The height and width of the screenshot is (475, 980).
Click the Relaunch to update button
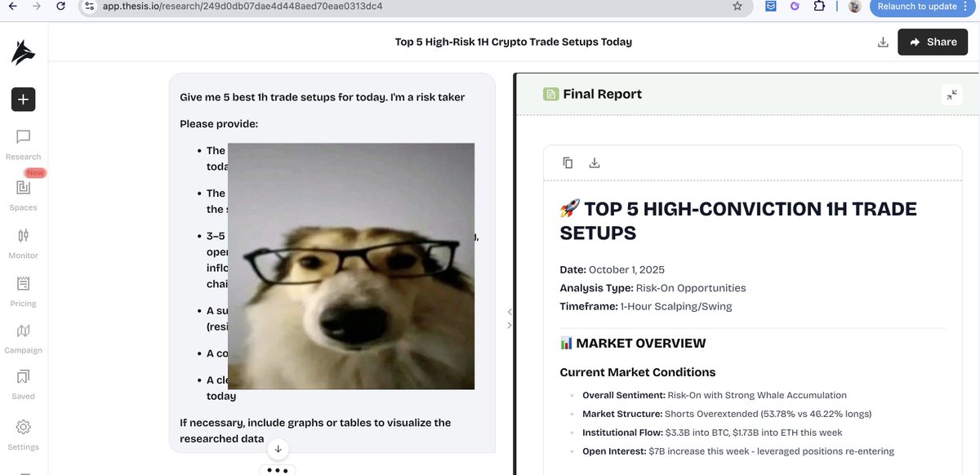pyautogui.click(x=916, y=6)
